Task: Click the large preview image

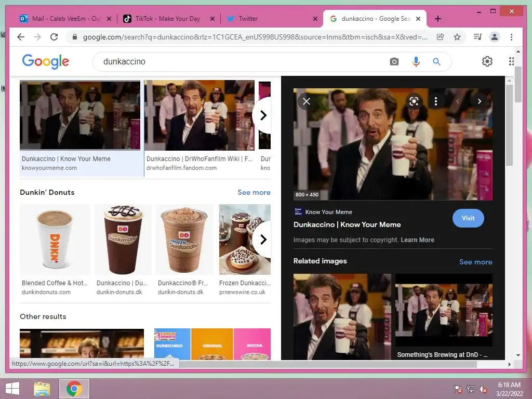Action: pyautogui.click(x=393, y=144)
